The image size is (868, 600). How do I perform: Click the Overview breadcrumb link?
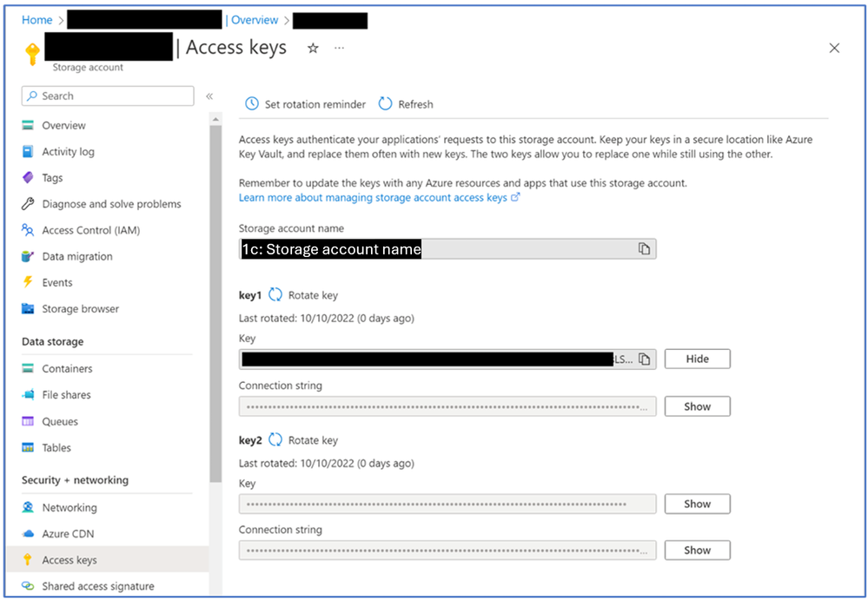pyautogui.click(x=255, y=20)
